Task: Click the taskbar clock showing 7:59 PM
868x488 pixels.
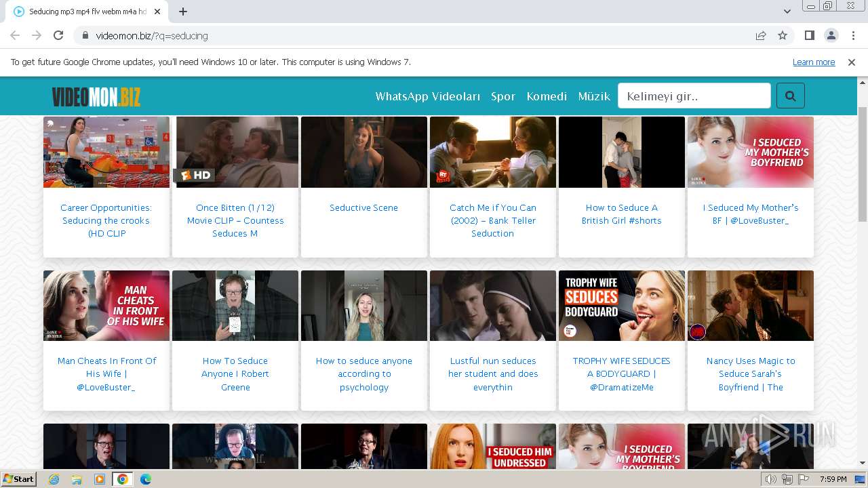Action: pyautogui.click(x=833, y=479)
